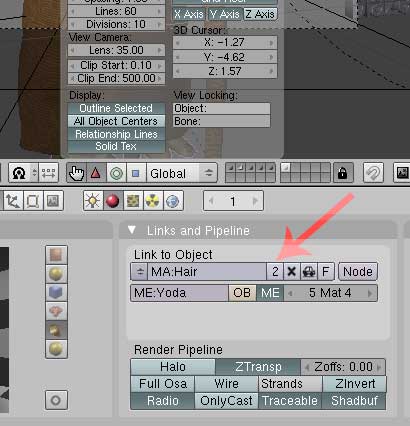Screen dimensions: 410x426
Task: Click the X delete material link button
Action: click(292, 272)
